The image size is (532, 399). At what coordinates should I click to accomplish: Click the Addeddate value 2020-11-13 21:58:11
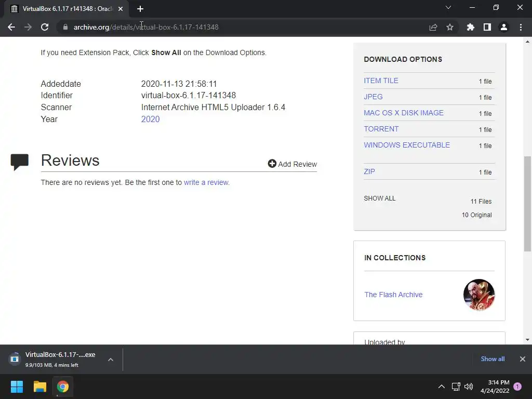[x=179, y=84]
